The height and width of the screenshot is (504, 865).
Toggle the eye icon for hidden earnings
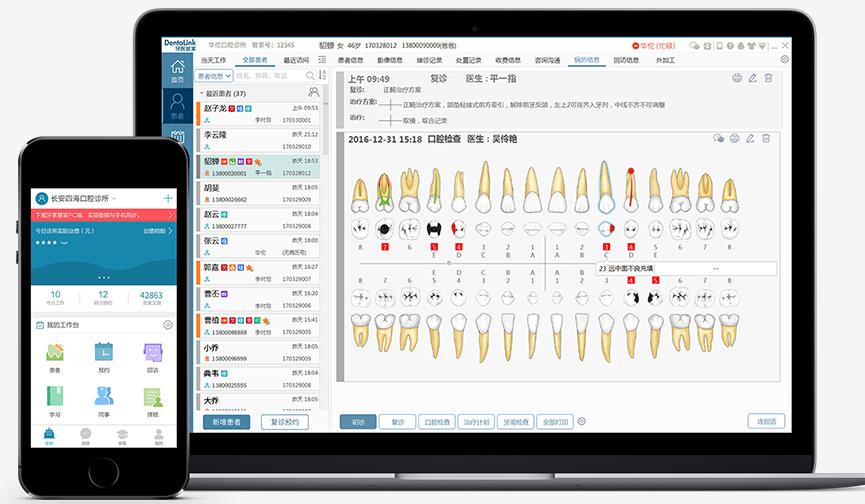click(65, 242)
